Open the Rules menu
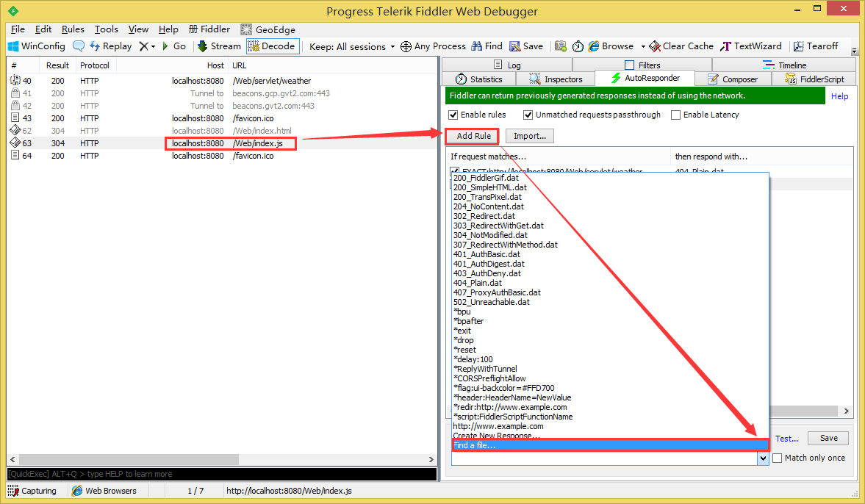 73,29
